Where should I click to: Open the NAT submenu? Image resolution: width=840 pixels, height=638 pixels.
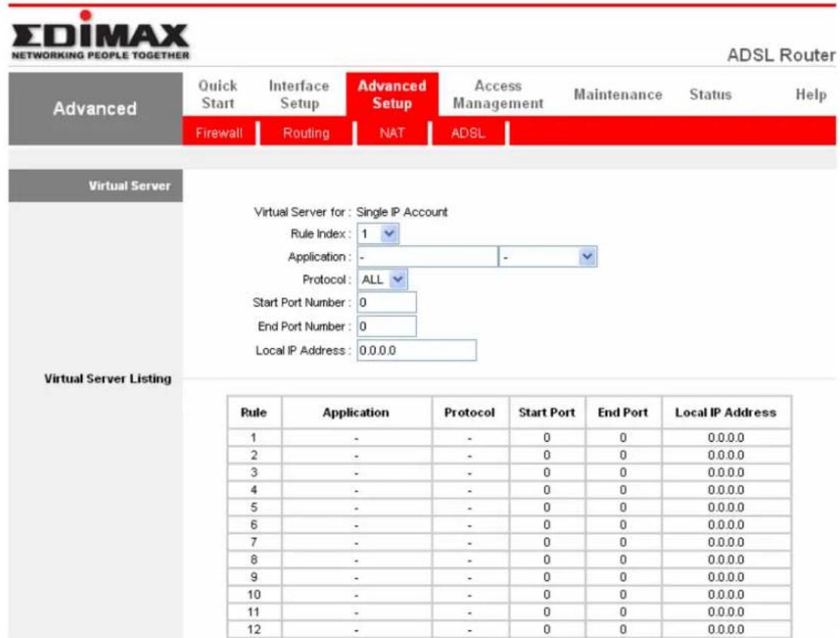[x=392, y=133]
